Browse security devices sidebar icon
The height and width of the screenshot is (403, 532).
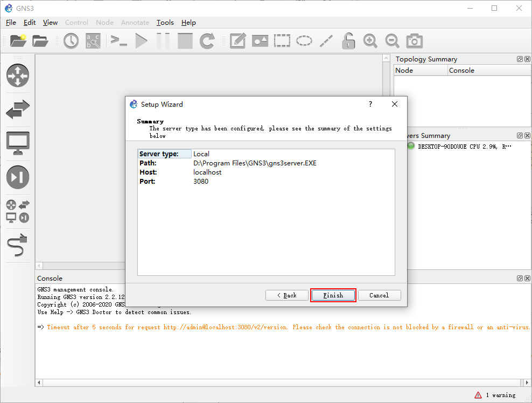[18, 177]
